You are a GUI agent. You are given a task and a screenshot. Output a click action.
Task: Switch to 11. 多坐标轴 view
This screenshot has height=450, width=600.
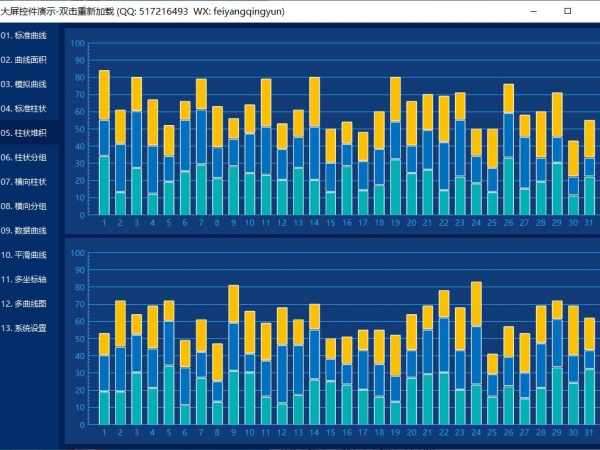tap(28, 279)
